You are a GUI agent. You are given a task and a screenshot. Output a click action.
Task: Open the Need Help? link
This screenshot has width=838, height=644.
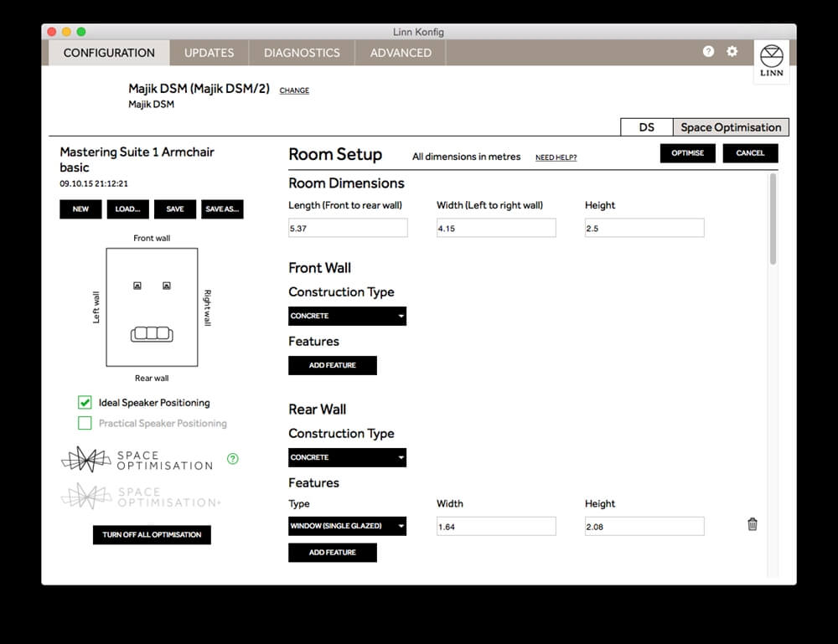click(x=556, y=157)
